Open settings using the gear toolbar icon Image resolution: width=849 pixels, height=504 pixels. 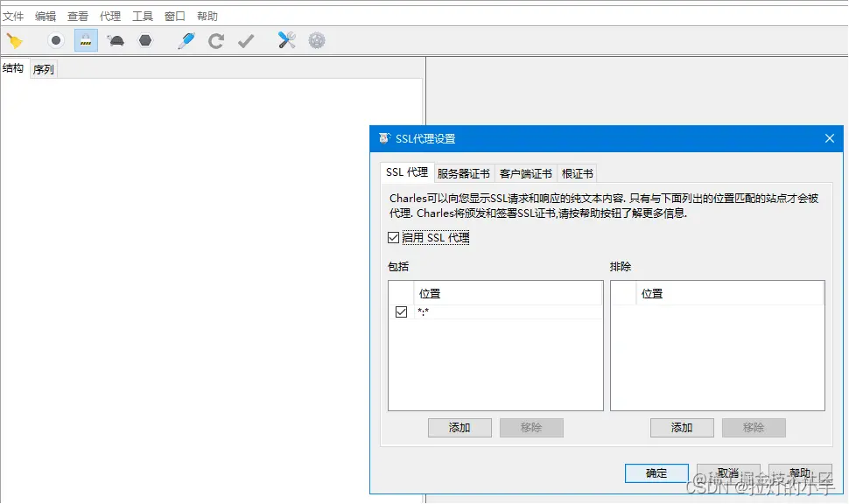pos(315,39)
